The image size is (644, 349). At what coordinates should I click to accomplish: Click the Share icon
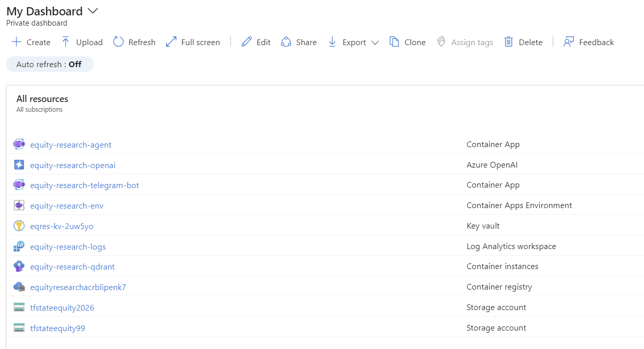click(x=286, y=42)
